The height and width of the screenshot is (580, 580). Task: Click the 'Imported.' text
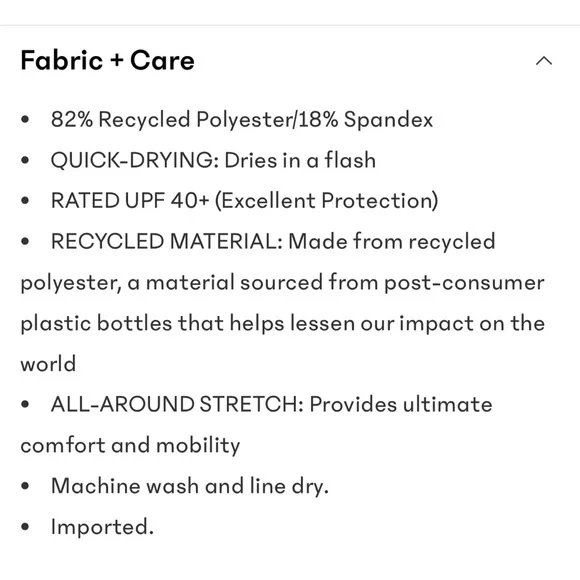click(102, 526)
